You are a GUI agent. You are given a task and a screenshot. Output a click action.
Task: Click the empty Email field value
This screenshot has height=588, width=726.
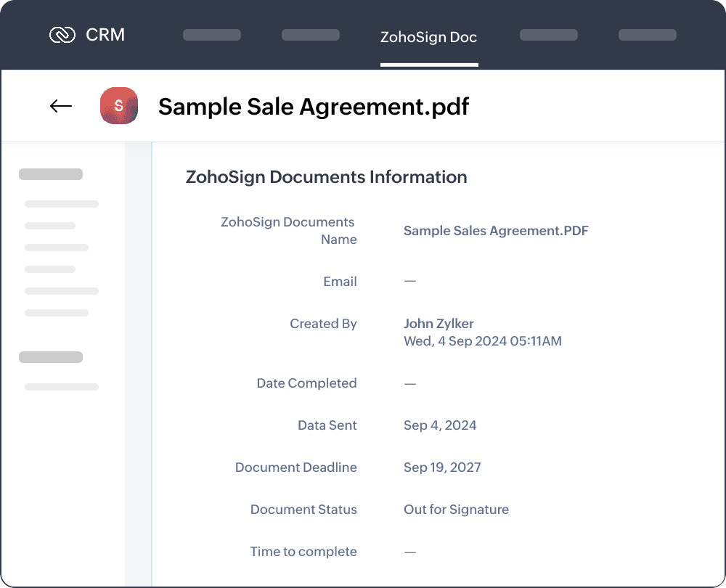[410, 282]
